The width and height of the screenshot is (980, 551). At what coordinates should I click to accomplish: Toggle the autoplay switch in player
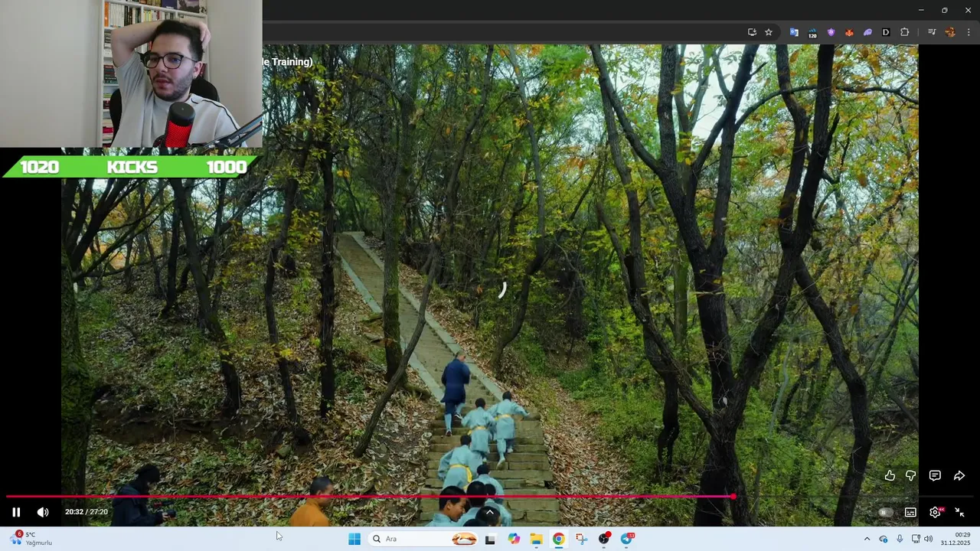click(x=885, y=512)
